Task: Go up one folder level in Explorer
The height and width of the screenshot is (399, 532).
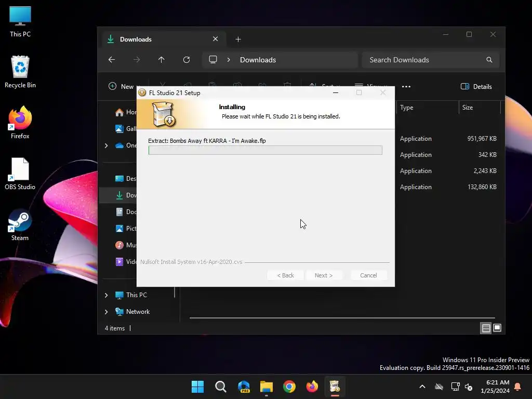Action: tap(161, 60)
